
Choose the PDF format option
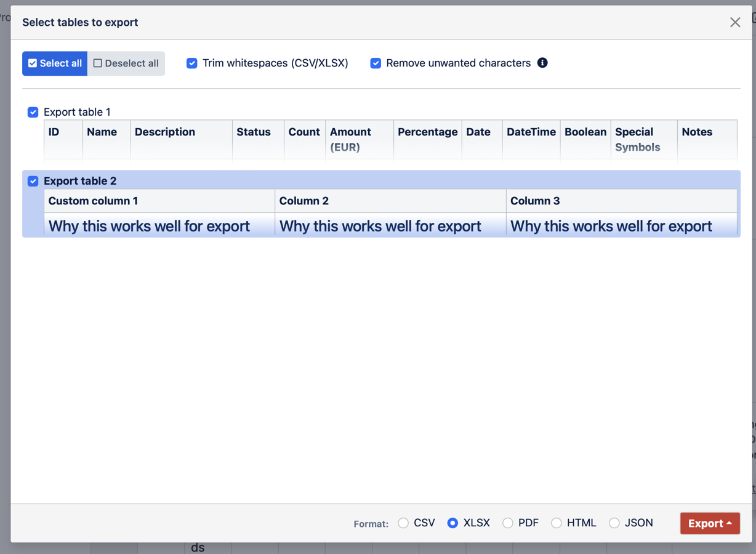click(508, 523)
